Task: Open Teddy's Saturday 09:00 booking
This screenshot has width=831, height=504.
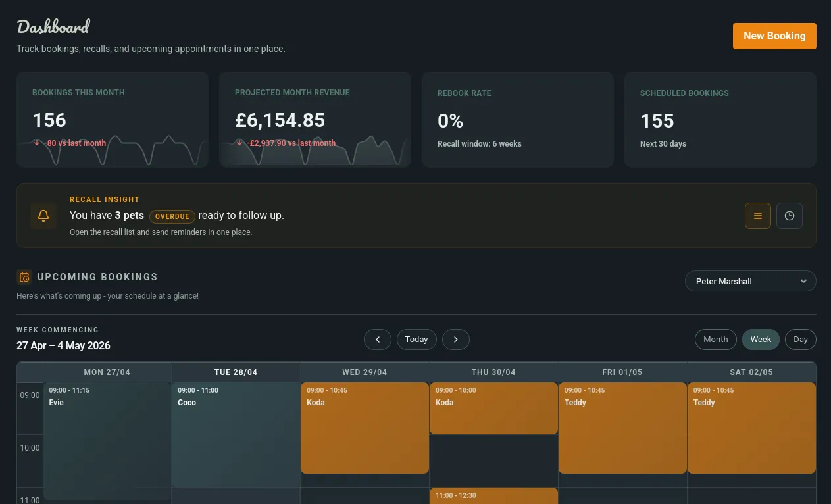Action: coord(752,428)
